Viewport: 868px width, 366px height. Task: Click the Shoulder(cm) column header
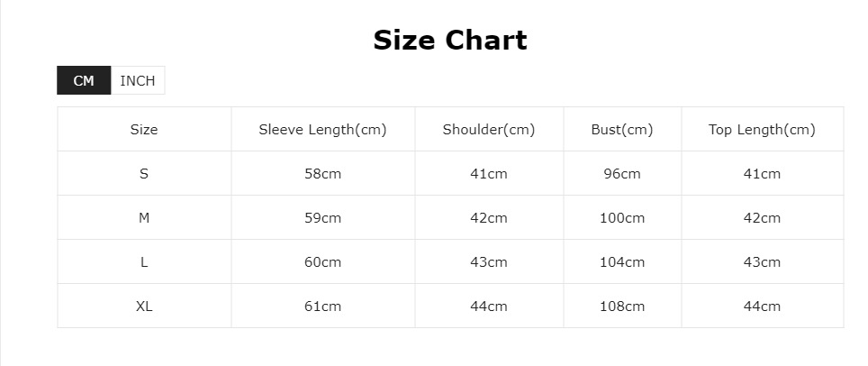[489, 129]
